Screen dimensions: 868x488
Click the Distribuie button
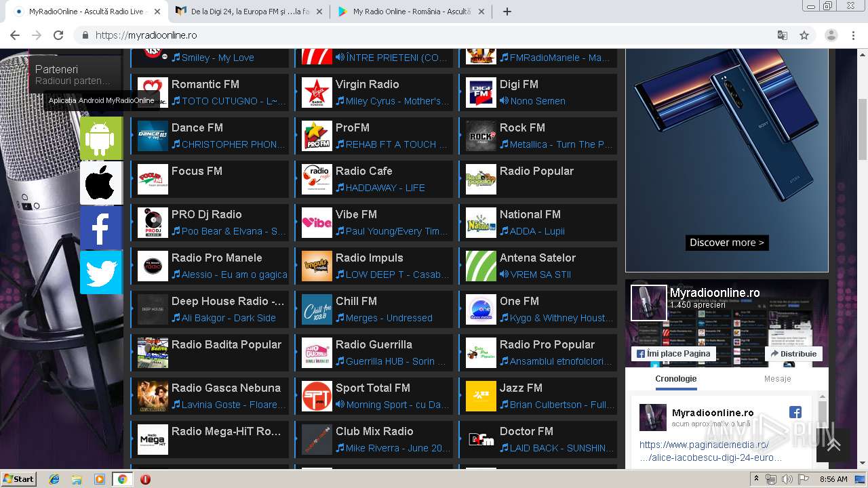click(x=793, y=354)
